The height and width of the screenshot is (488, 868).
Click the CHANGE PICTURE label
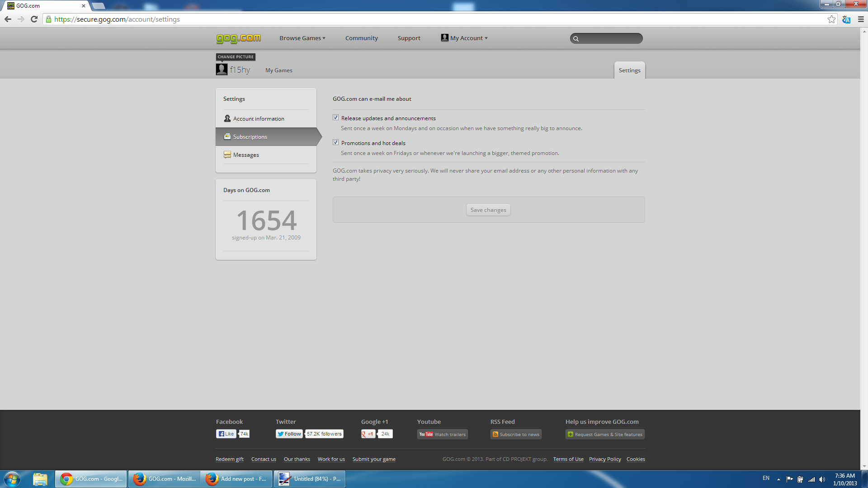(236, 57)
